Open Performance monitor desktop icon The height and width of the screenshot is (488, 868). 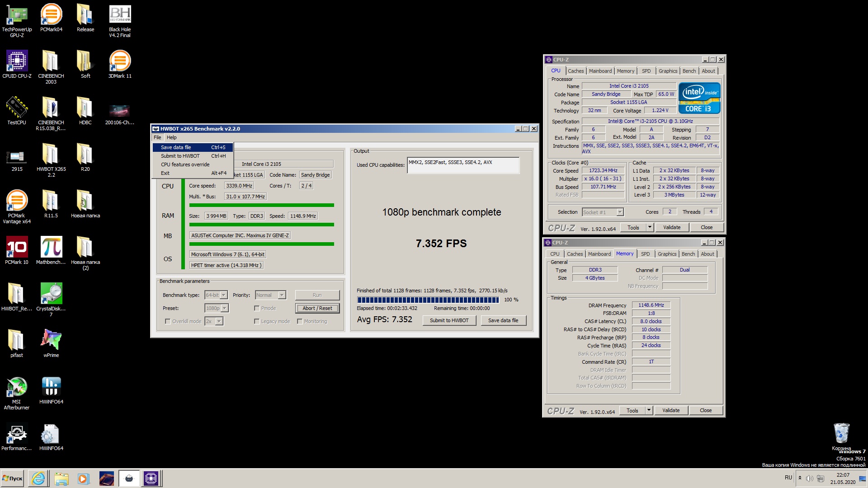[x=17, y=436]
